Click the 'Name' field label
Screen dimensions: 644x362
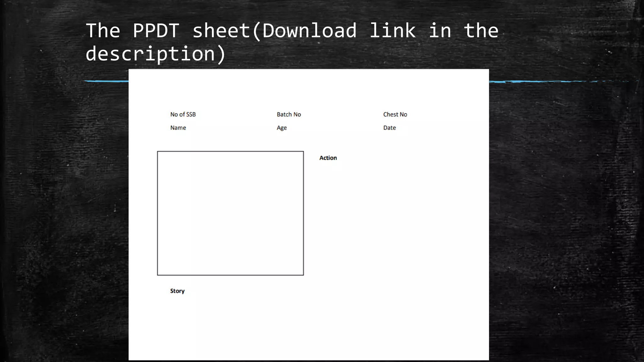pos(178,128)
